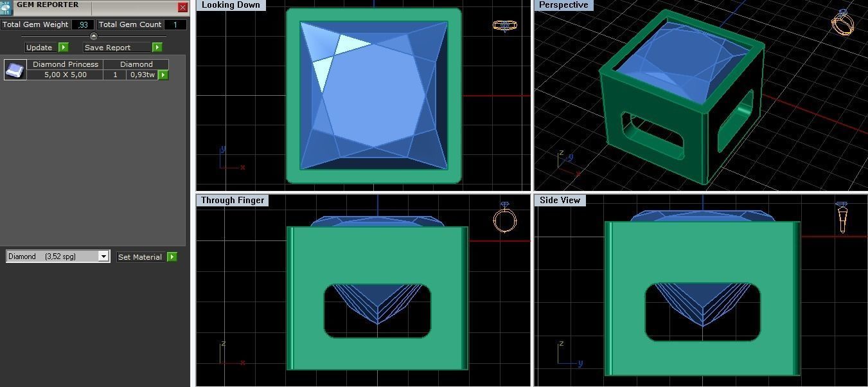868x387 pixels.
Task: Click the green arrow beside 0,93tw
Action: 163,75
